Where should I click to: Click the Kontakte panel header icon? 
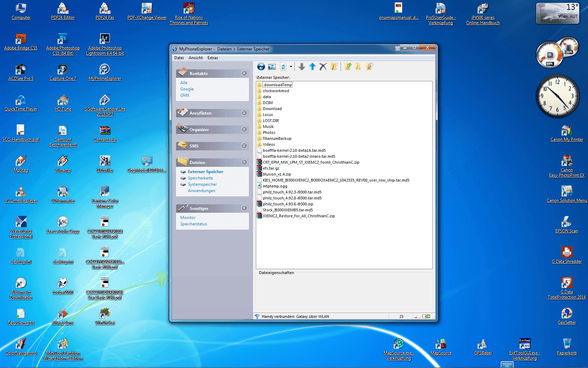[x=183, y=73]
